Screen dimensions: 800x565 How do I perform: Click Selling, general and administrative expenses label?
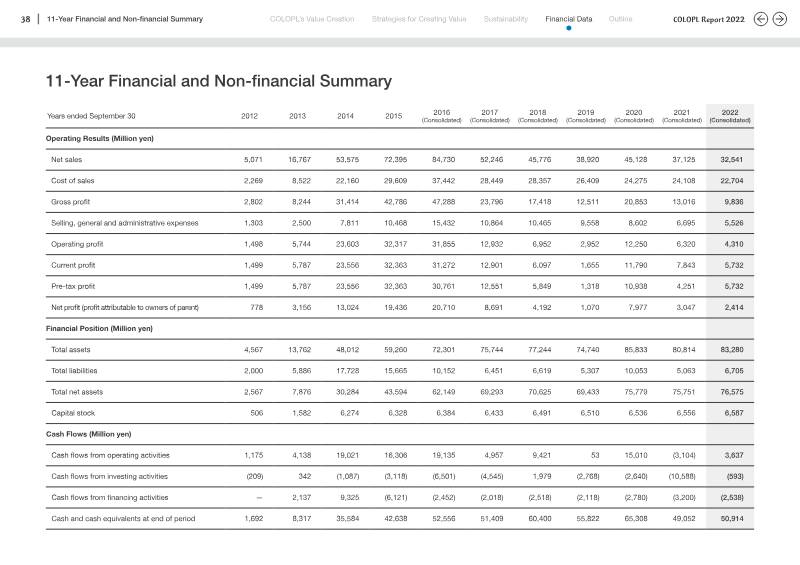(124, 223)
